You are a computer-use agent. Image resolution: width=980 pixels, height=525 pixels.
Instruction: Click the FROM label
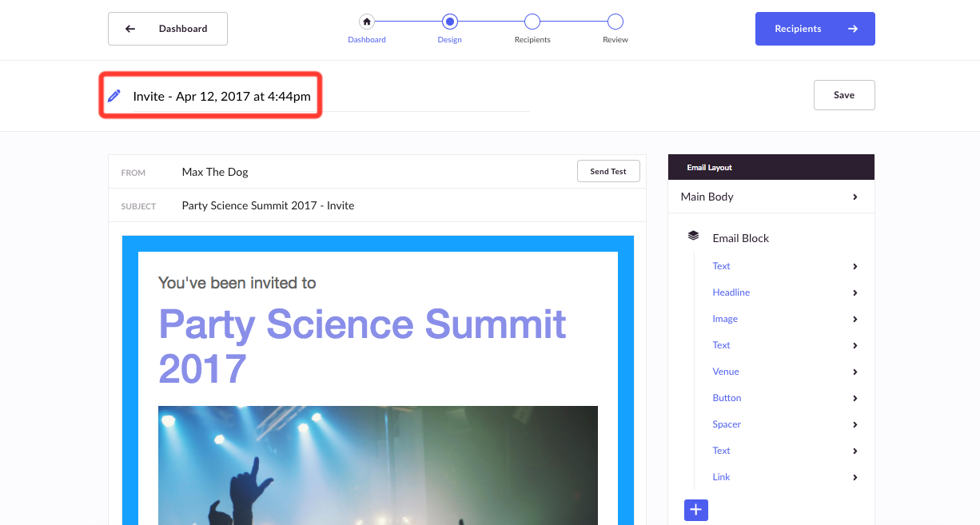(133, 173)
